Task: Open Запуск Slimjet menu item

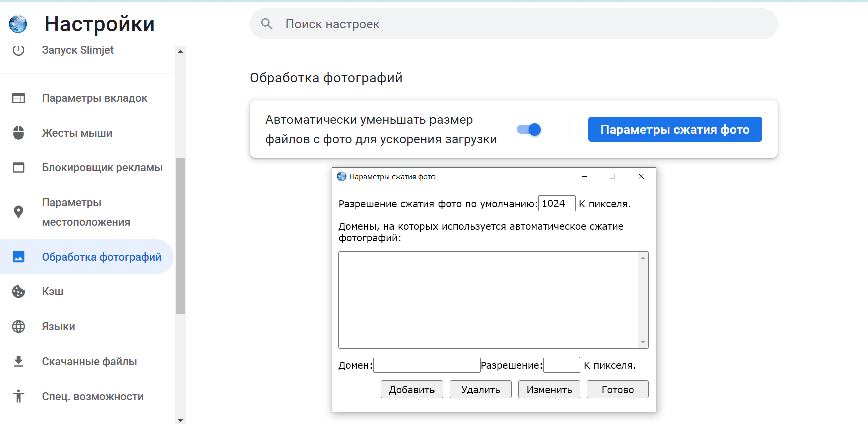Action: pyautogui.click(x=78, y=50)
